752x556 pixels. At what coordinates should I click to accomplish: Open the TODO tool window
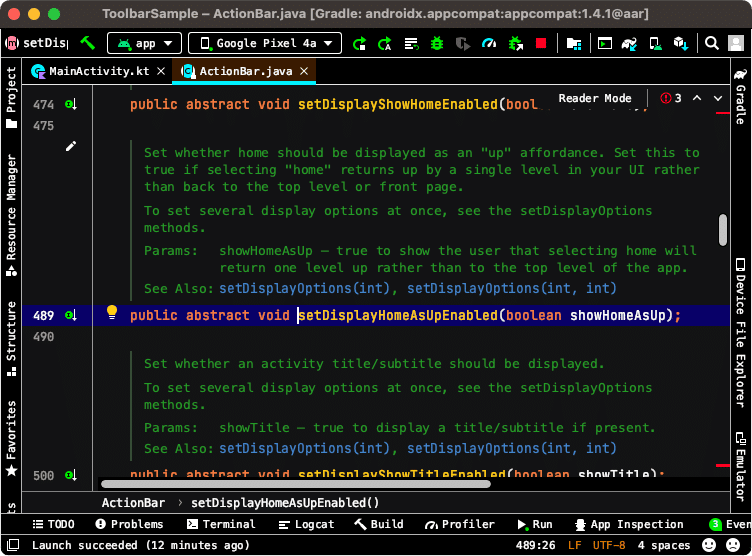(x=53, y=524)
